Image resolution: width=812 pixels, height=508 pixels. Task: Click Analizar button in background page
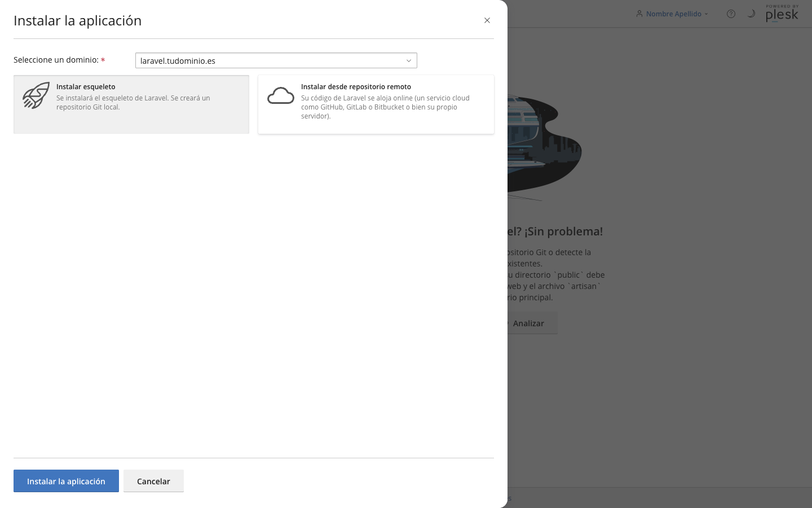click(x=532, y=323)
